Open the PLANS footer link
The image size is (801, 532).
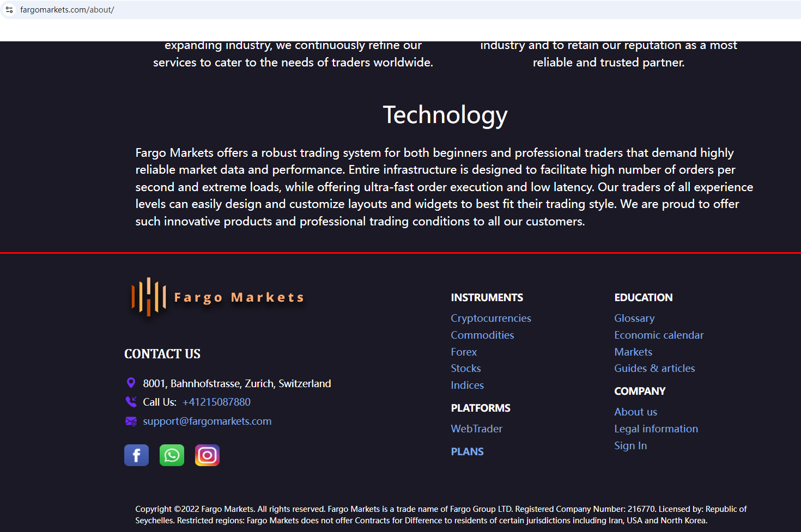[x=467, y=451]
